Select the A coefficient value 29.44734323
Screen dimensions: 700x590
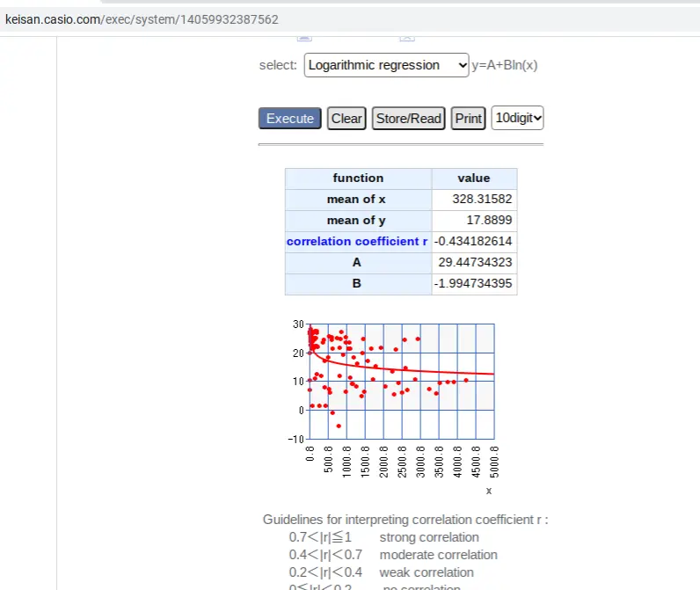pyautogui.click(x=475, y=262)
